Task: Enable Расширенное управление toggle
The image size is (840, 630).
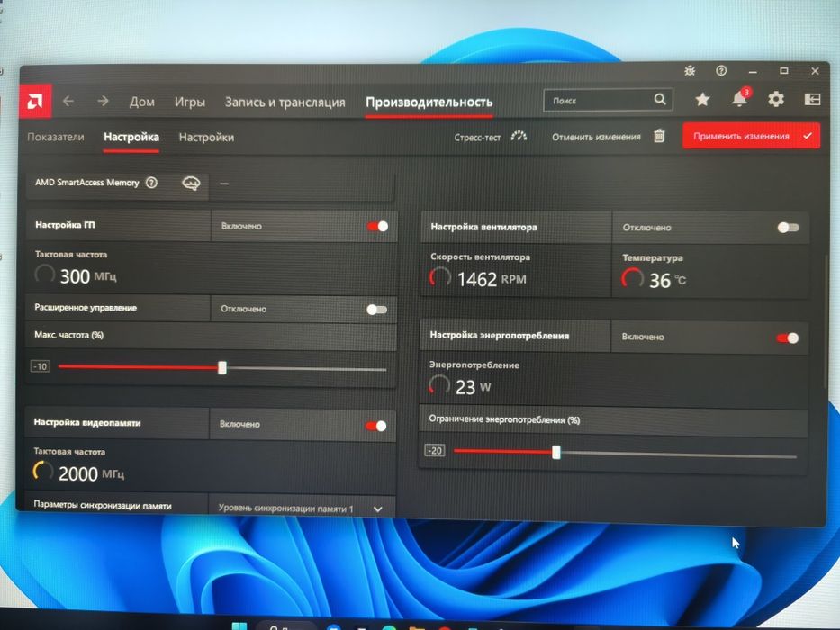Action: [x=376, y=310]
